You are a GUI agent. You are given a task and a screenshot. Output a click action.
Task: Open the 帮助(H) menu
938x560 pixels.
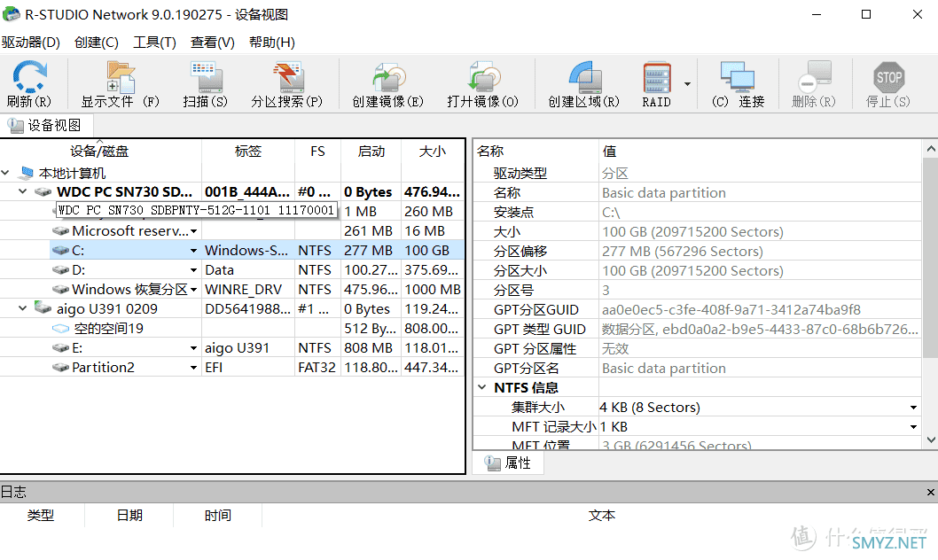[271, 43]
